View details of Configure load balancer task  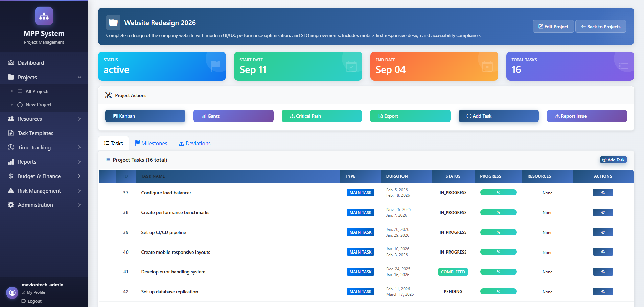click(x=603, y=192)
